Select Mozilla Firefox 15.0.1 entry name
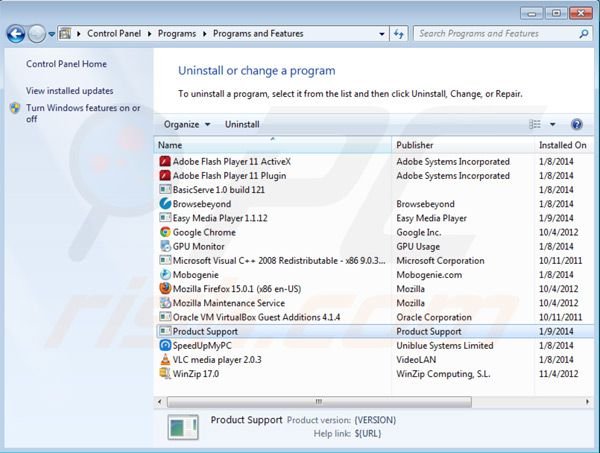Screen dimensions: 600x453 (237, 289)
